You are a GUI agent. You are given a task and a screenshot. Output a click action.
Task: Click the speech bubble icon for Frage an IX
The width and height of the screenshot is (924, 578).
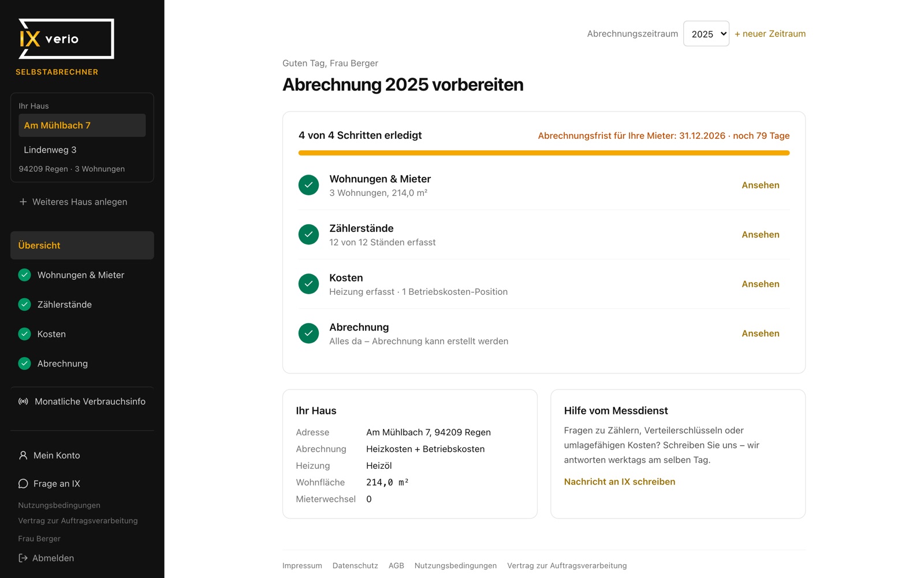[23, 484]
